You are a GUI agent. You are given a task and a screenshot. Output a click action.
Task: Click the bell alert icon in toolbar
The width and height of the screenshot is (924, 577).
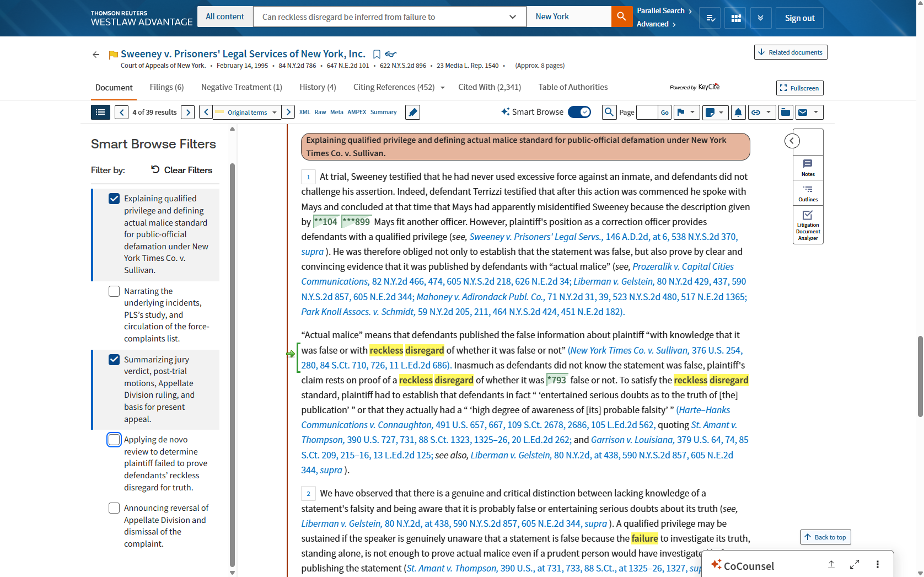(x=738, y=113)
